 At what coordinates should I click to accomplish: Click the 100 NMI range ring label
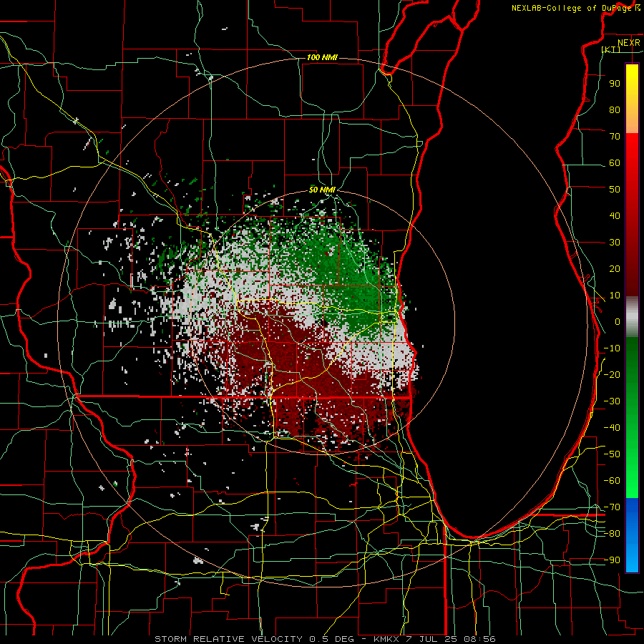click(x=323, y=57)
